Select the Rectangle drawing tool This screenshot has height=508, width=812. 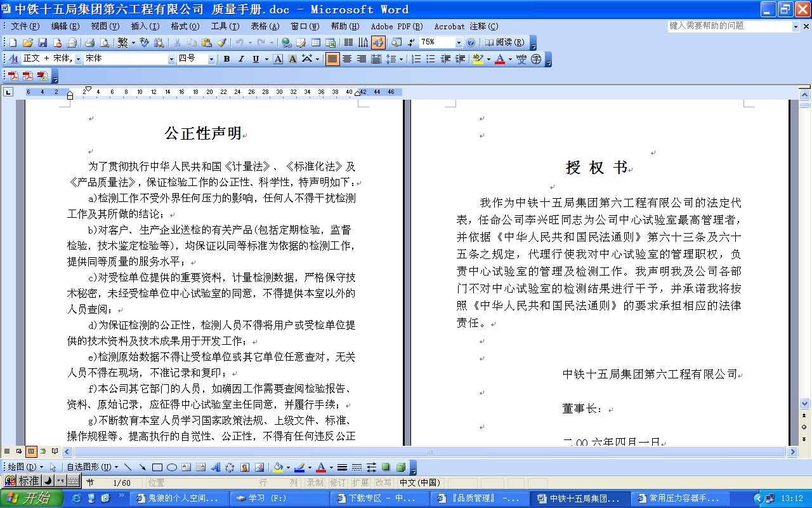[157, 467]
